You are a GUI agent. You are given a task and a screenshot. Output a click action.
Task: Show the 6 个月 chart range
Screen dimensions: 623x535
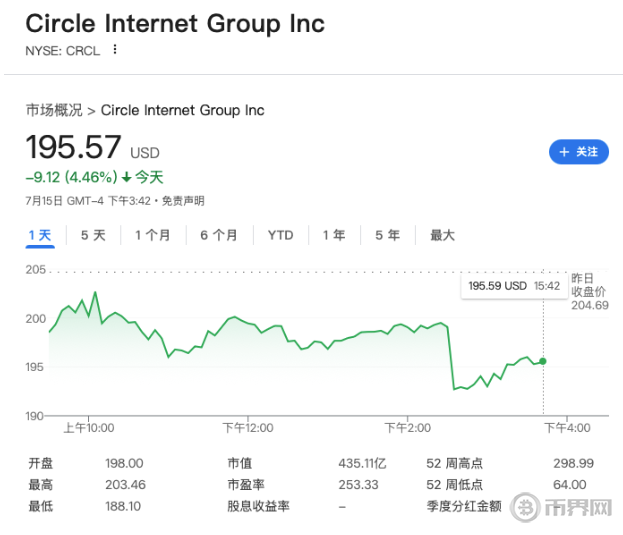pyautogui.click(x=219, y=235)
